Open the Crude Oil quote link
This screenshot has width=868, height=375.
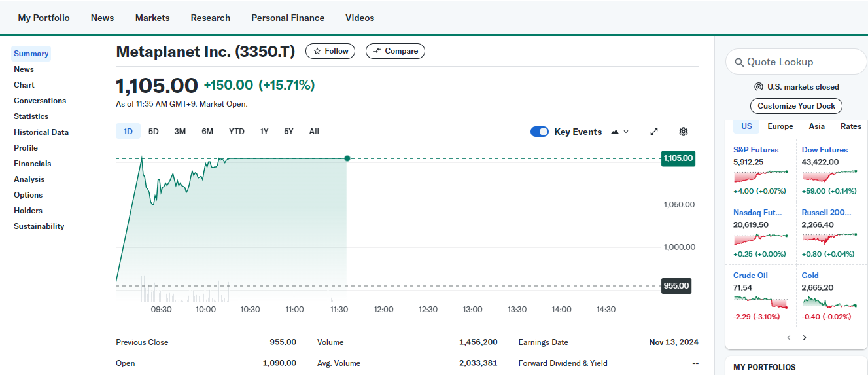coord(750,276)
